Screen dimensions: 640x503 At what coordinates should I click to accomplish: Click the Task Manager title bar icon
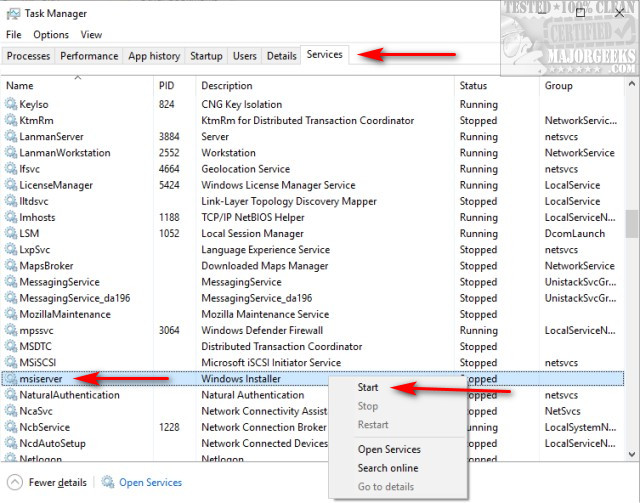tap(13, 14)
